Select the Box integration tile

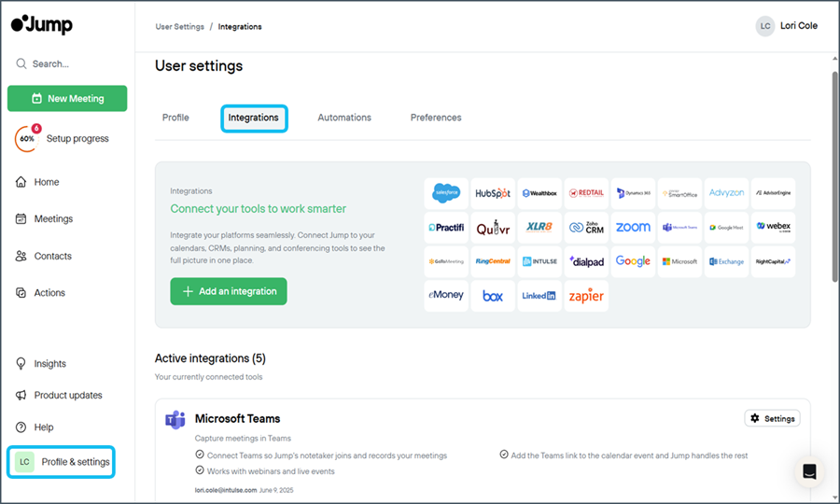[x=493, y=296]
